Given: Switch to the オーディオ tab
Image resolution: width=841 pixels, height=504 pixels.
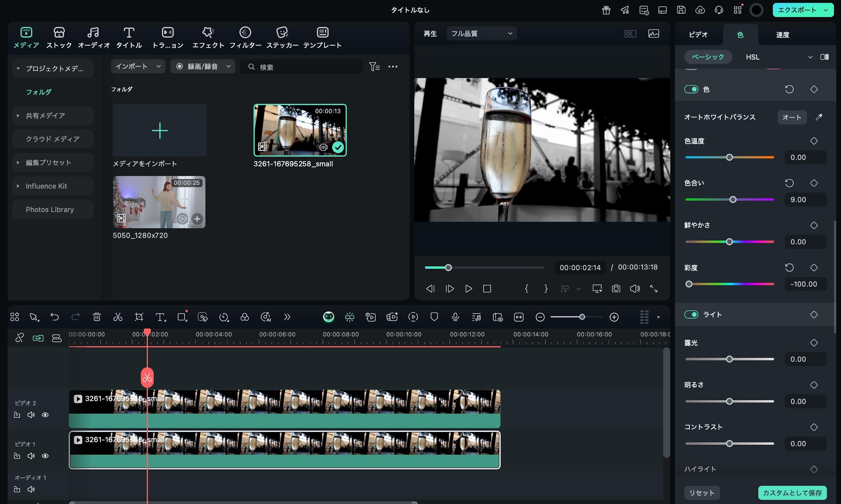Looking at the screenshot, I should point(94,37).
